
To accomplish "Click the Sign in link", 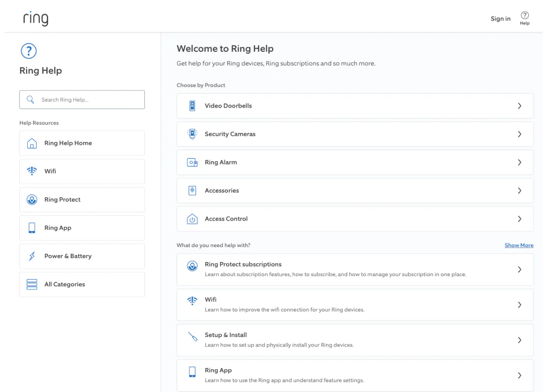I will pyautogui.click(x=500, y=19).
